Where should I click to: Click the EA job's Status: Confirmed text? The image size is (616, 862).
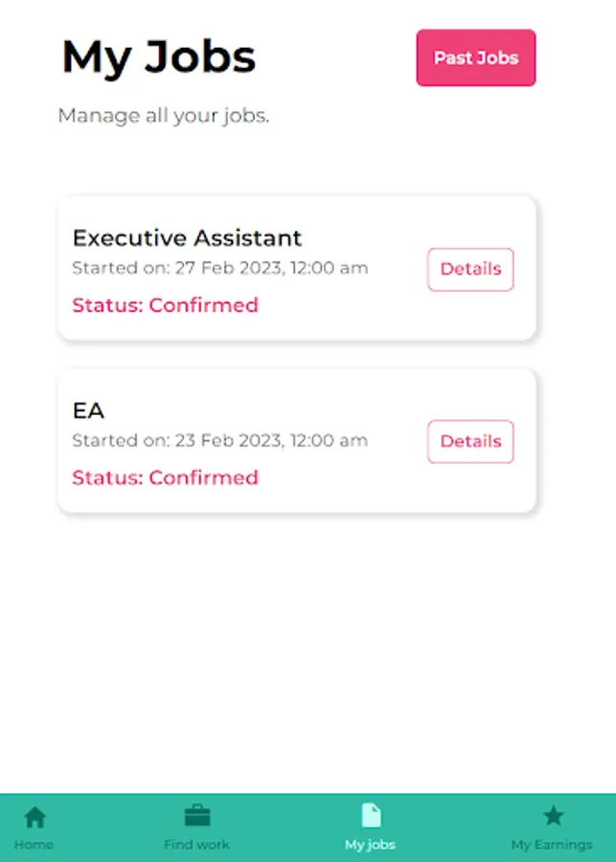click(165, 478)
